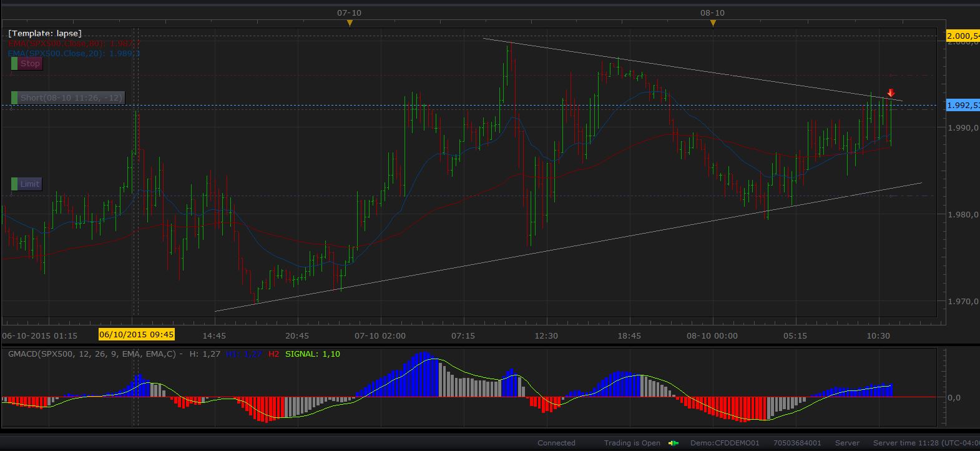Click the Limit order label
Viewport: 980px width, 451px height.
[27, 184]
